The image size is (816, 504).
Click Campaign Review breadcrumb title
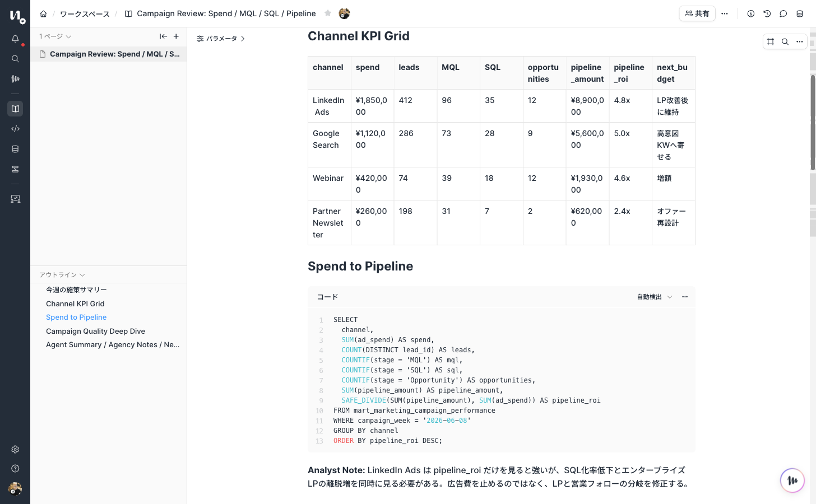click(x=226, y=13)
